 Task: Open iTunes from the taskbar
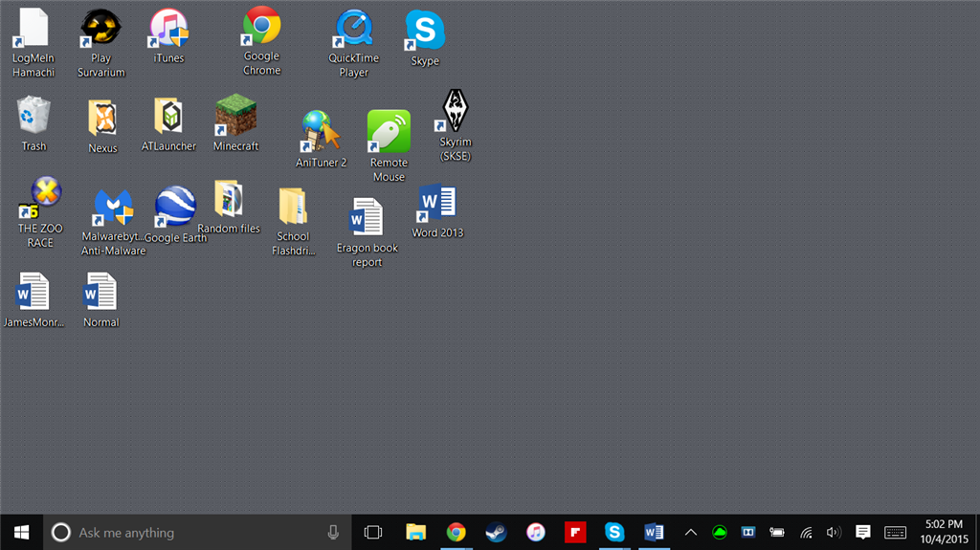(x=536, y=533)
